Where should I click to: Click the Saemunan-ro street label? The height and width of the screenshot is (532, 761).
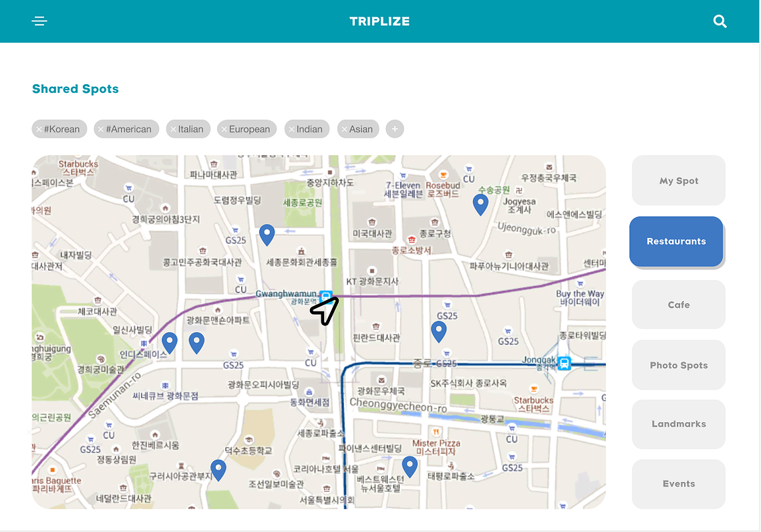coord(114,395)
